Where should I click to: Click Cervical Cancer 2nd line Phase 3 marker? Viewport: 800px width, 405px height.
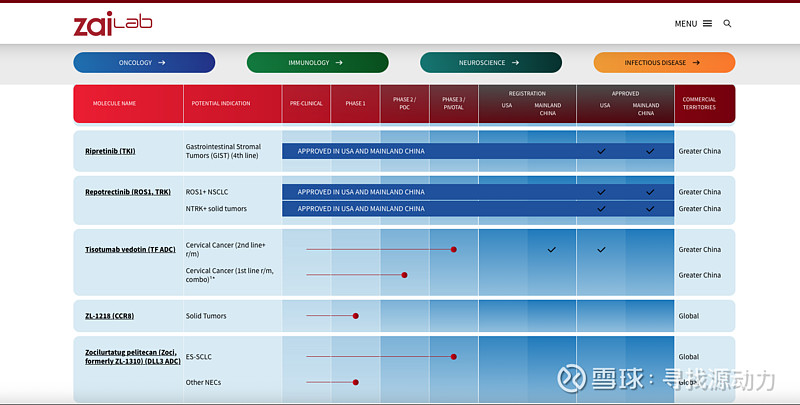pos(454,249)
